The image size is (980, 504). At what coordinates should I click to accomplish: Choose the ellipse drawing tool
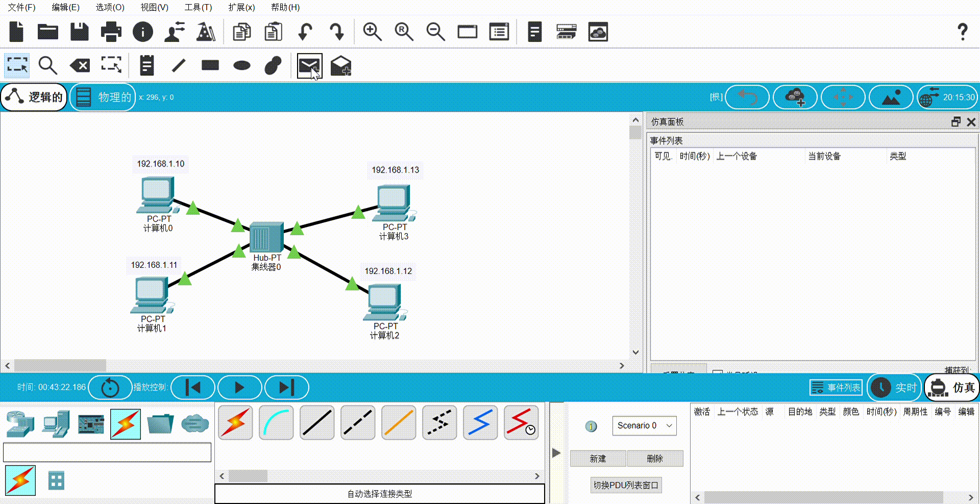(242, 65)
